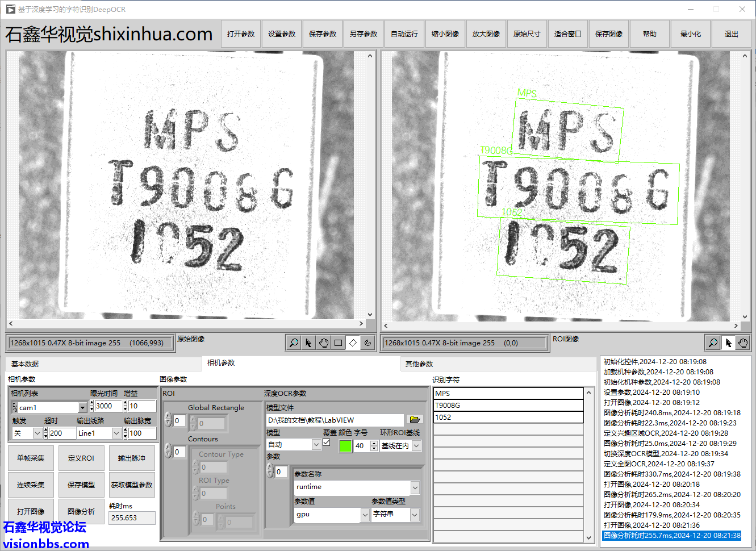
Task: Click the 另存参数 toolbar button
Action: click(x=364, y=34)
